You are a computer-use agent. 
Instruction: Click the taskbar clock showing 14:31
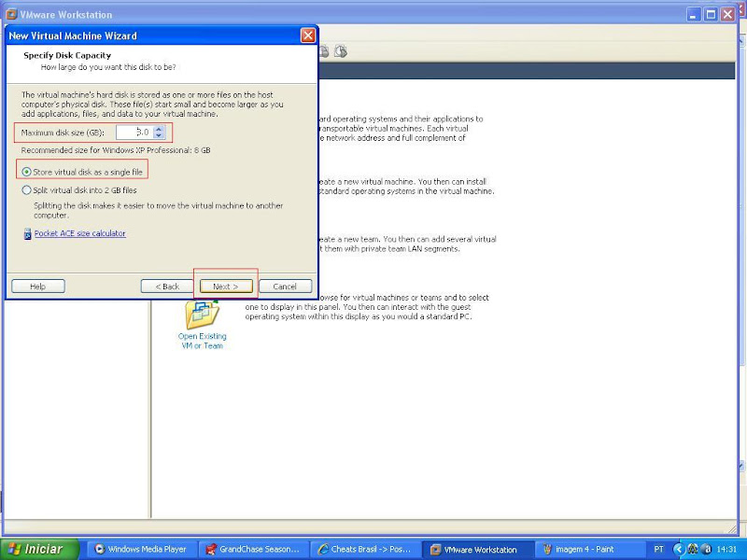(x=726, y=549)
